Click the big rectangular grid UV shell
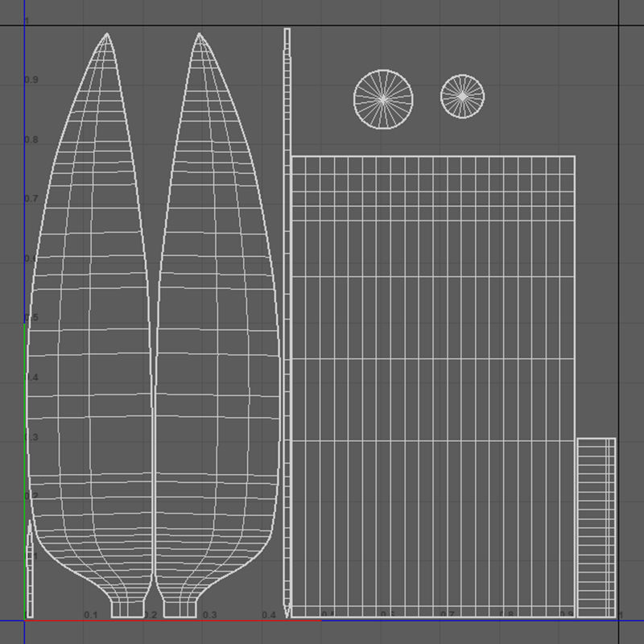The height and width of the screenshot is (644, 644). (x=433, y=386)
